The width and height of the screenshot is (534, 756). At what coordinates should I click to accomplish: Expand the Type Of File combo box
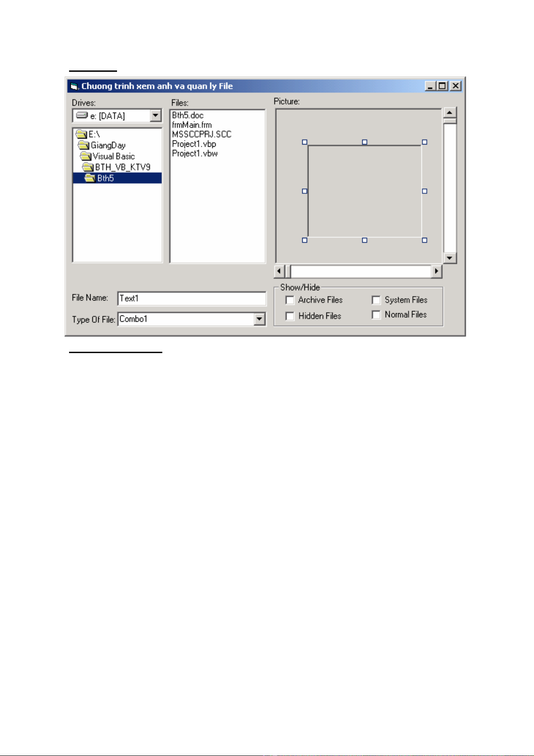pos(259,319)
